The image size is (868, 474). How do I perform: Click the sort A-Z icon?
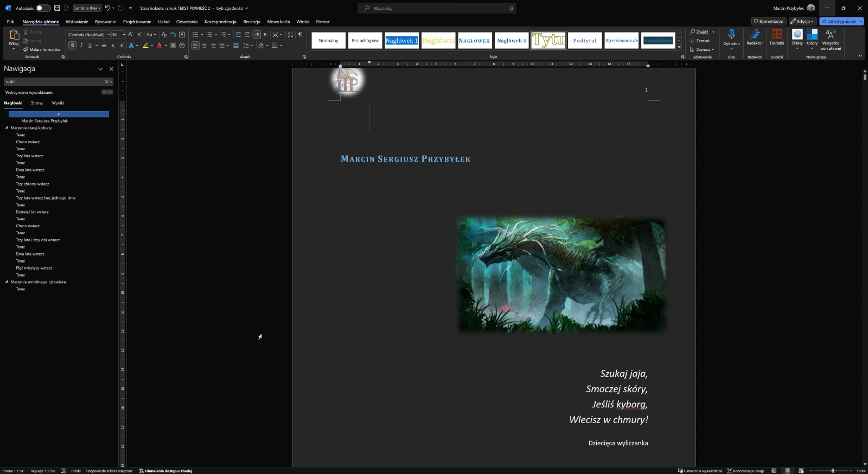tap(290, 35)
